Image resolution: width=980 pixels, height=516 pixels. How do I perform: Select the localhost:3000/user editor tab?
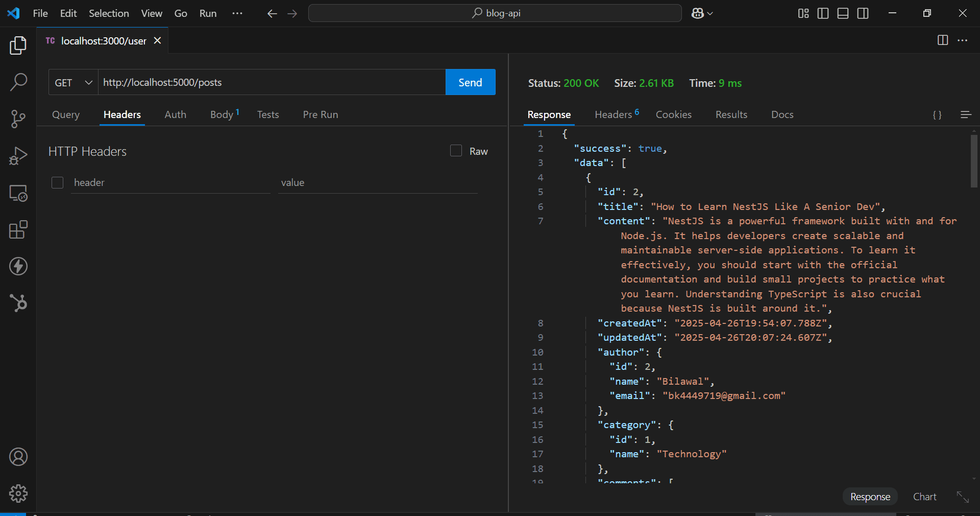[104, 40]
